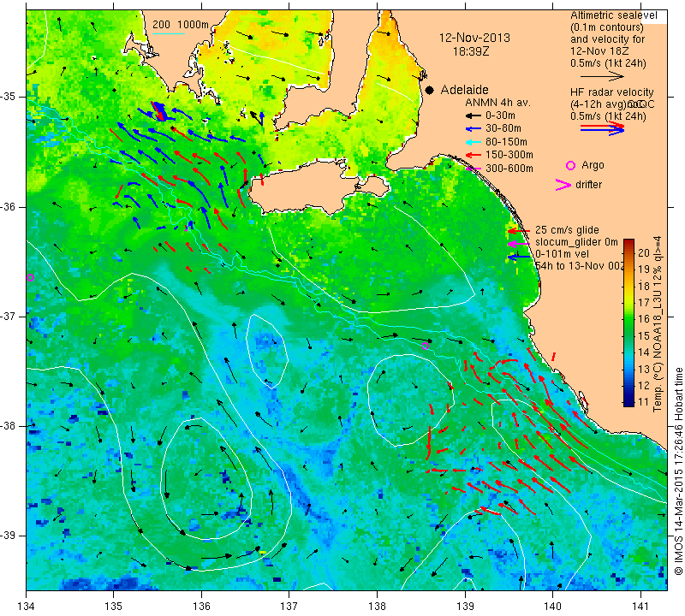Image resolution: width=685 pixels, height=616 pixels.
Task: Click the dark blue 11°C end of colorbar
Action: pyautogui.click(x=628, y=402)
